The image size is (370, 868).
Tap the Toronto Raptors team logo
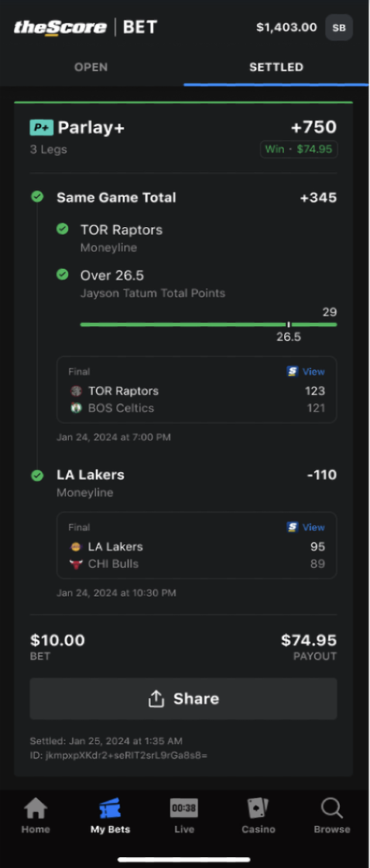[76, 391]
